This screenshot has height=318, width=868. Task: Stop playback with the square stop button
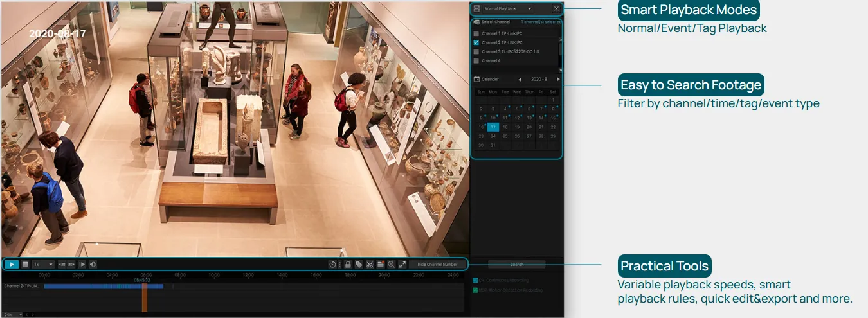[25, 264]
